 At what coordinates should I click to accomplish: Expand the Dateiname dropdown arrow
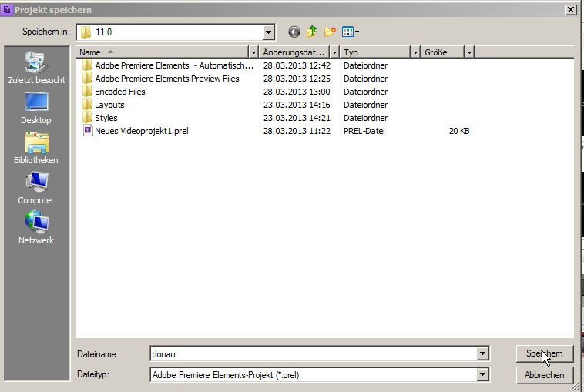[483, 353]
